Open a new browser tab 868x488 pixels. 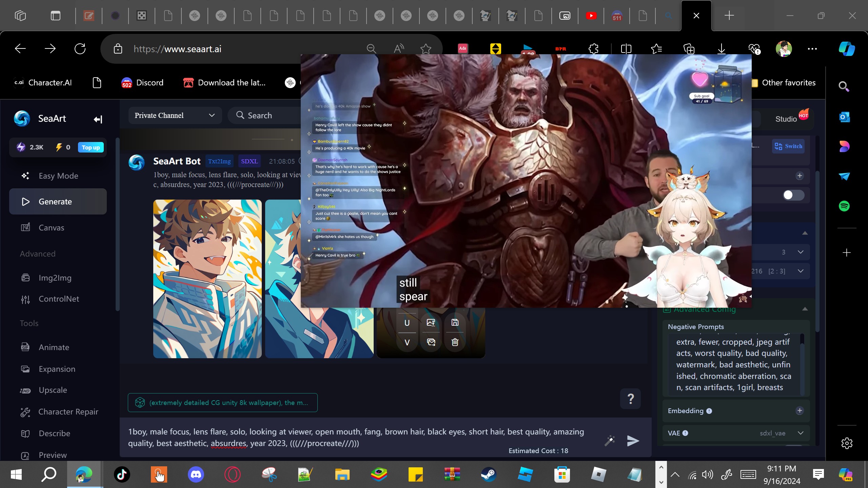coord(729,16)
